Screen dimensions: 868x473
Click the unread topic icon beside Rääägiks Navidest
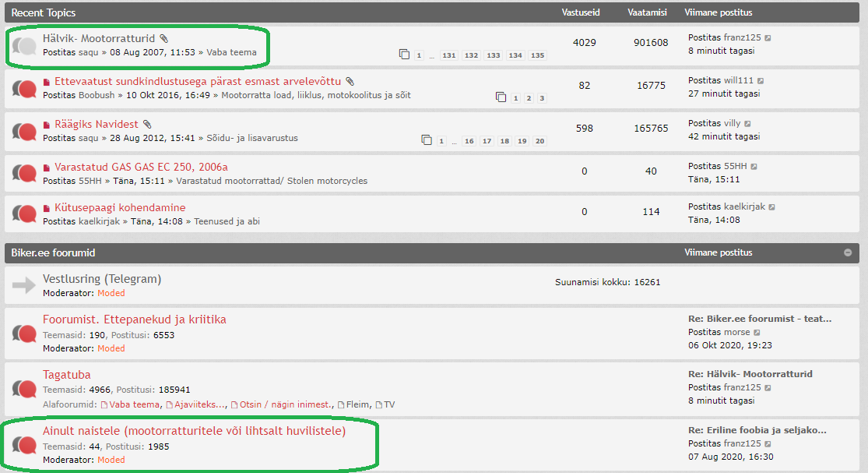(x=24, y=131)
